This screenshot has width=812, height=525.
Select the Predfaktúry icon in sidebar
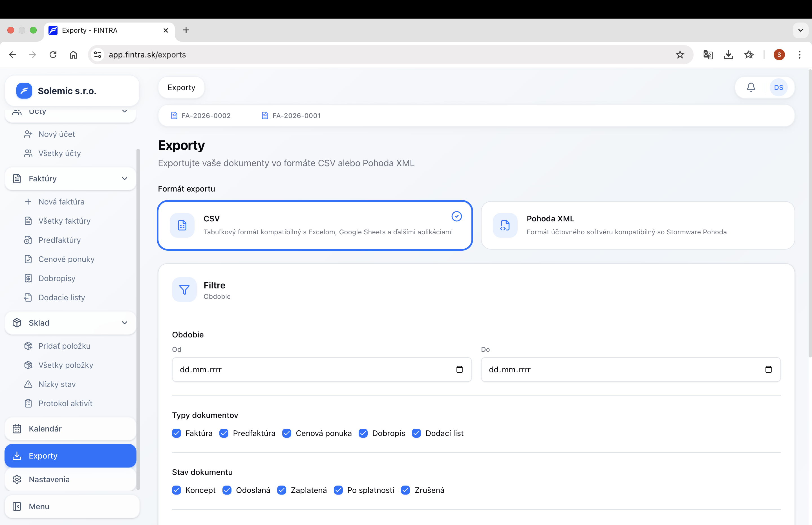[x=28, y=240]
